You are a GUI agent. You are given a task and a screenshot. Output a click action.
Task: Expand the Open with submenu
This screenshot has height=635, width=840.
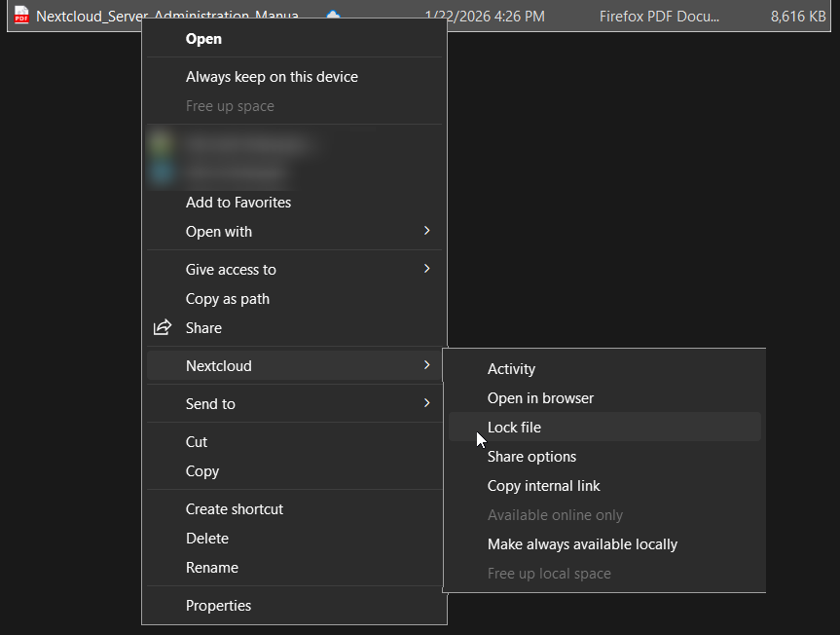click(x=295, y=232)
